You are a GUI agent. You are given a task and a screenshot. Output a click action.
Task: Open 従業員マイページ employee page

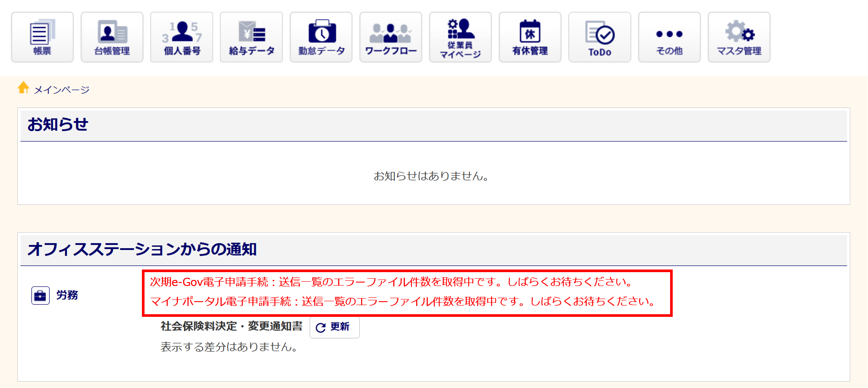click(460, 37)
